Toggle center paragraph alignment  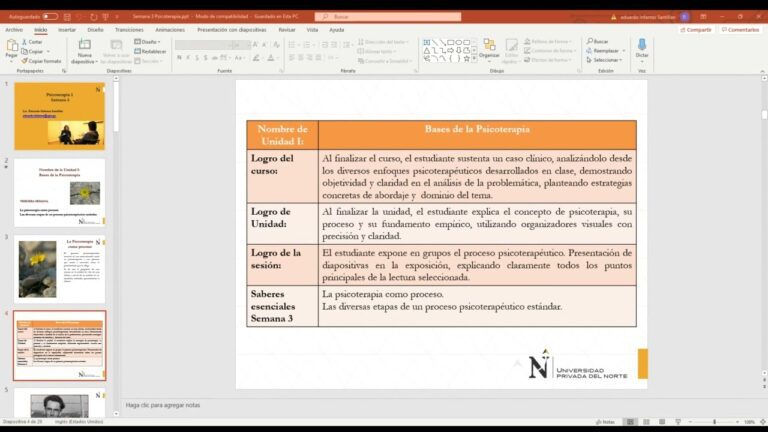pyautogui.click(x=300, y=58)
